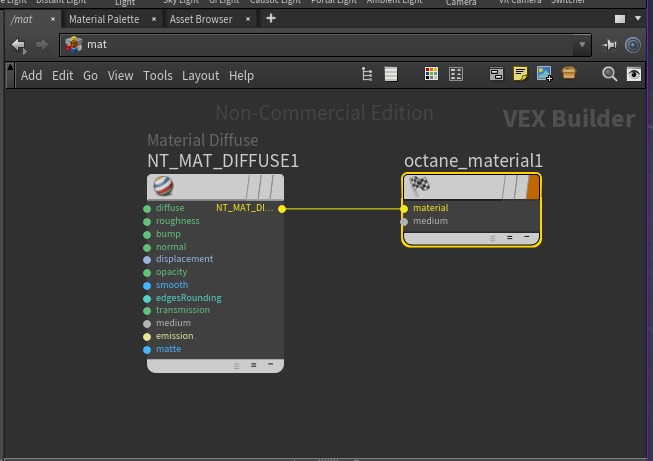653x461 pixels.
Task: Click the smooth input connector
Action: [147, 286]
